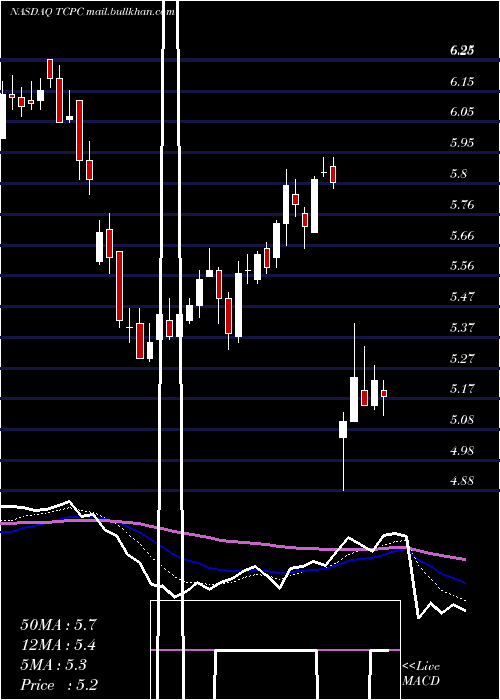The image size is (500, 700).
Task: Click the 5.47 price axis label
Action: pos(462,297)
